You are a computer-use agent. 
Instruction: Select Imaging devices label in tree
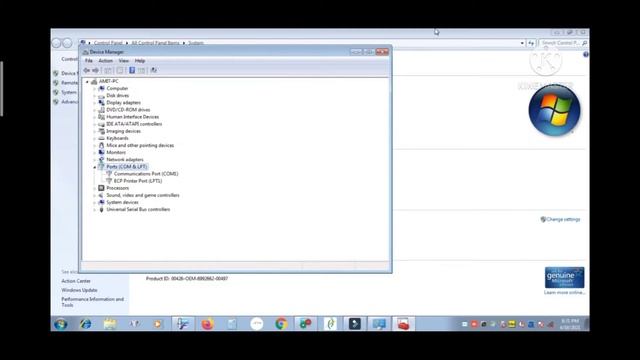124,131
